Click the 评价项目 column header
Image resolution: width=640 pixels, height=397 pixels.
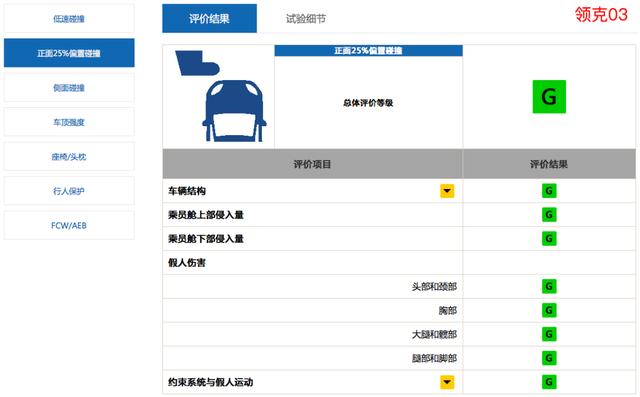click(x=312, y=164)
